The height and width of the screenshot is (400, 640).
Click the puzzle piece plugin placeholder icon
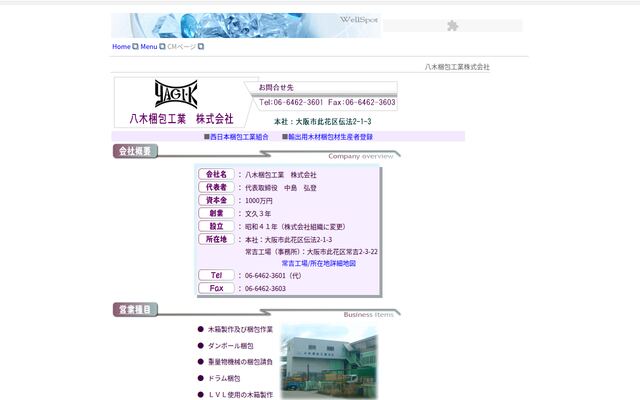click(x=452, y=26)
